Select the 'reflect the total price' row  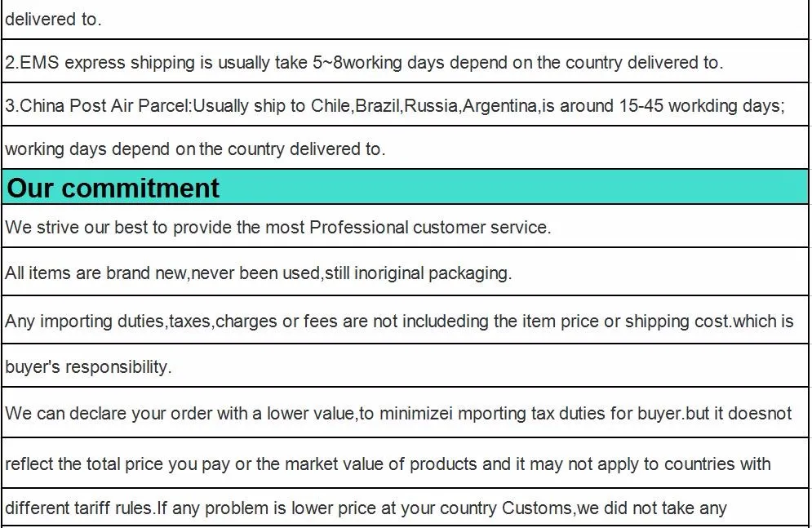[405, 463]
